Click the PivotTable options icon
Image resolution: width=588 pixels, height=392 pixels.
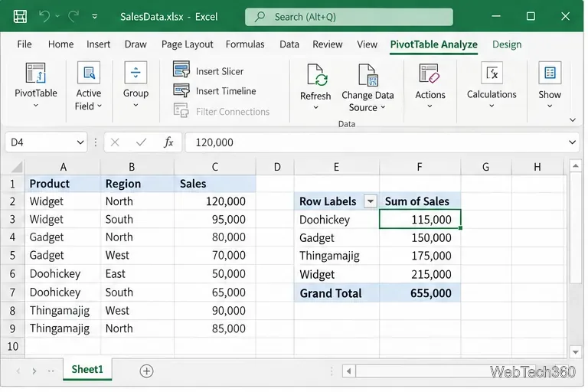(36, 73)
